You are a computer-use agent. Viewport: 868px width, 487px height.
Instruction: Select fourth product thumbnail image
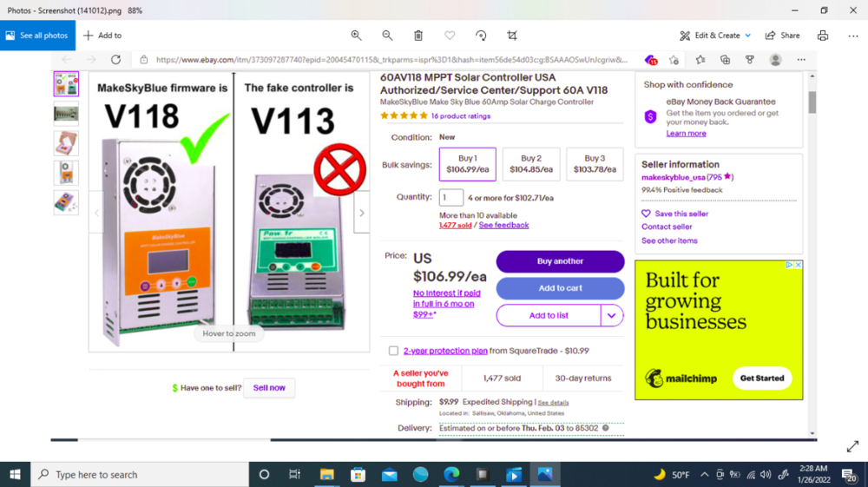[x=66, y=173]
